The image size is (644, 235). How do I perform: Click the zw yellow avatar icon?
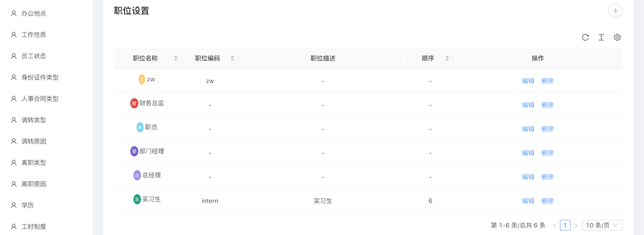point(142,79)
